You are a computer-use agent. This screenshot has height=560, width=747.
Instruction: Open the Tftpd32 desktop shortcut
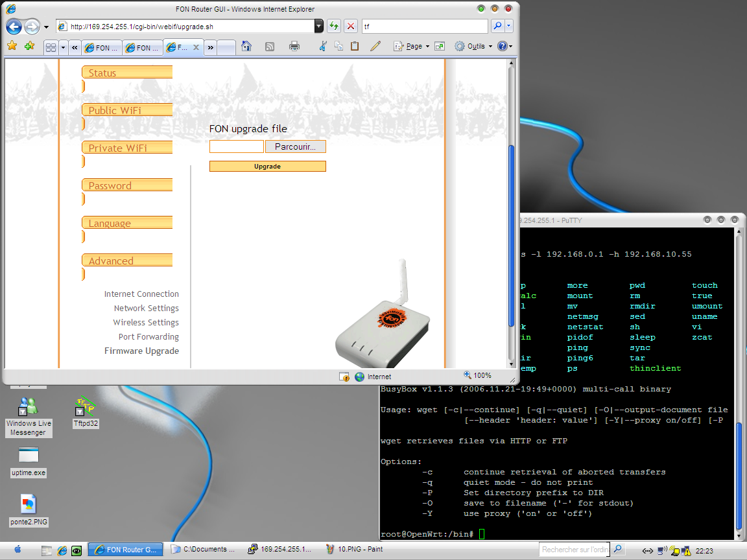point(86,412)
